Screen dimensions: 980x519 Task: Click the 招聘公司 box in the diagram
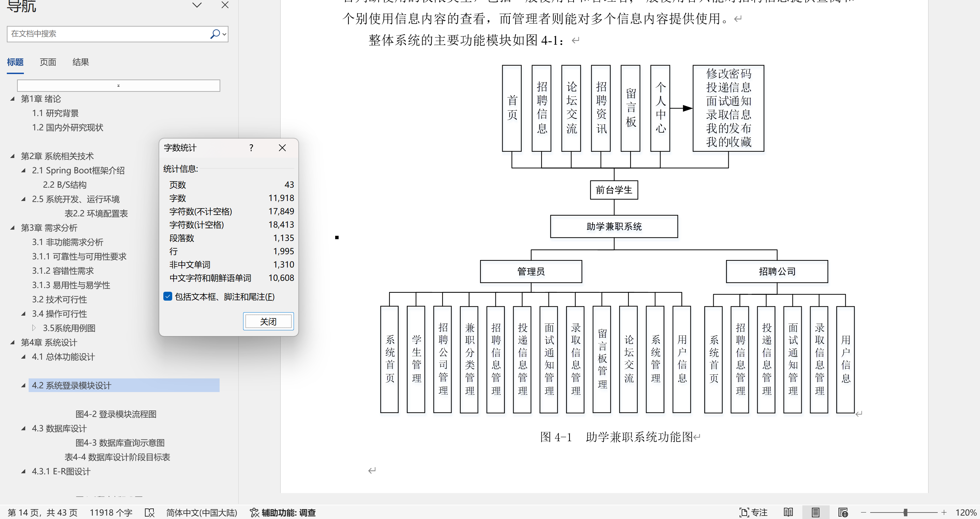click(777, 272)
